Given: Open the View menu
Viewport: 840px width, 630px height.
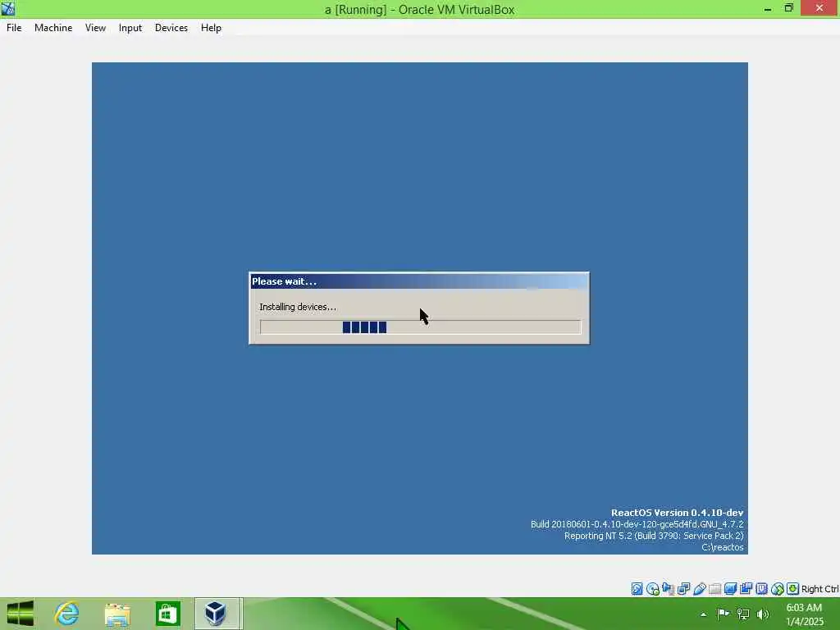Looking at the screenshot, I should (95, 28).
